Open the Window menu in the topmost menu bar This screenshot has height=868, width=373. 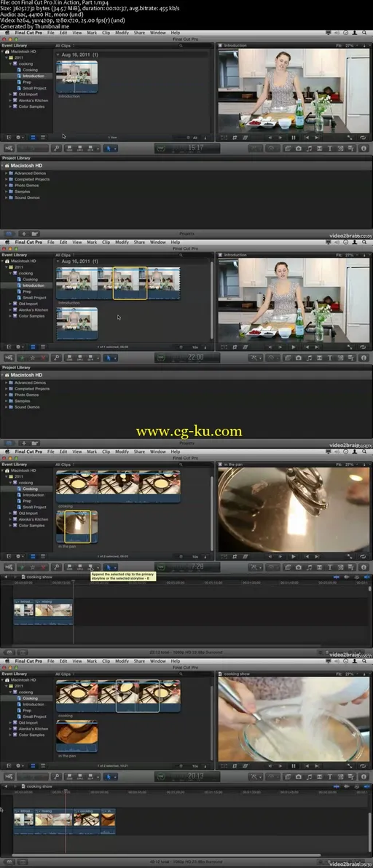click(x=157, y=33)
